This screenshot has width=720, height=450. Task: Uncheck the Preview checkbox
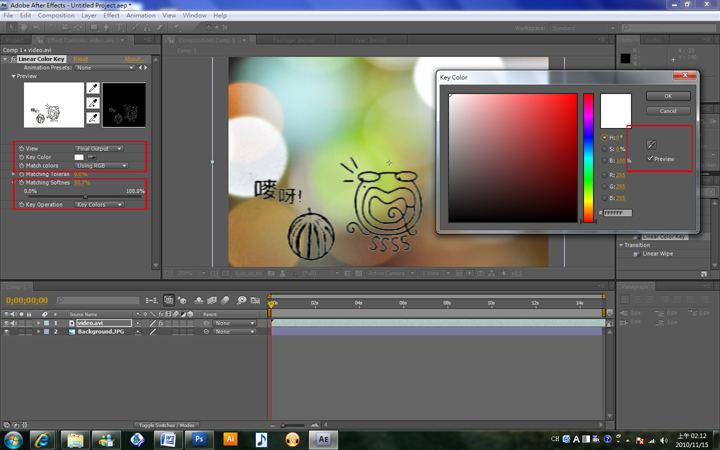[x=651, y=159]
